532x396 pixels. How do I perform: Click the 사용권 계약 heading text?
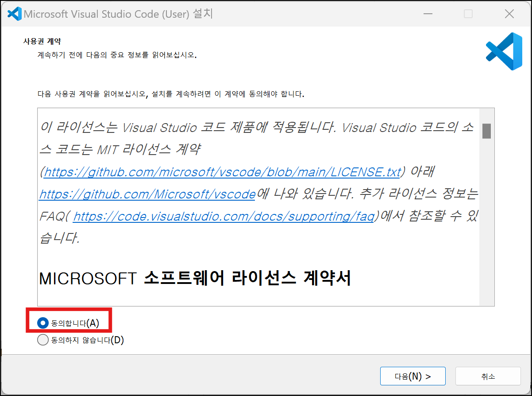pos(42,41)
